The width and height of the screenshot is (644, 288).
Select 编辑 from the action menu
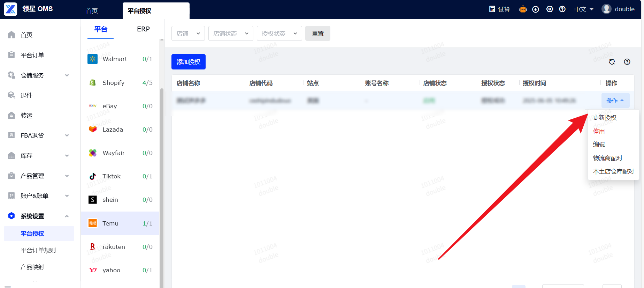coord(599,145)
